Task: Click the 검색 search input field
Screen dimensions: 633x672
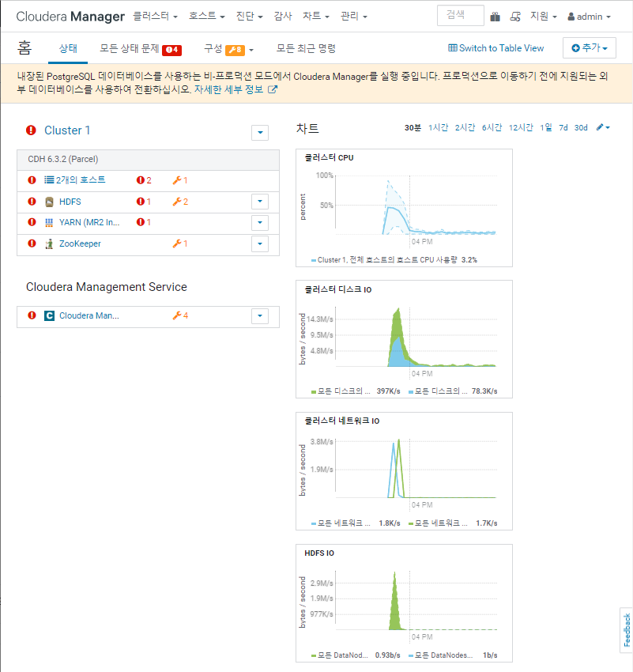Action: pos(461,16)
